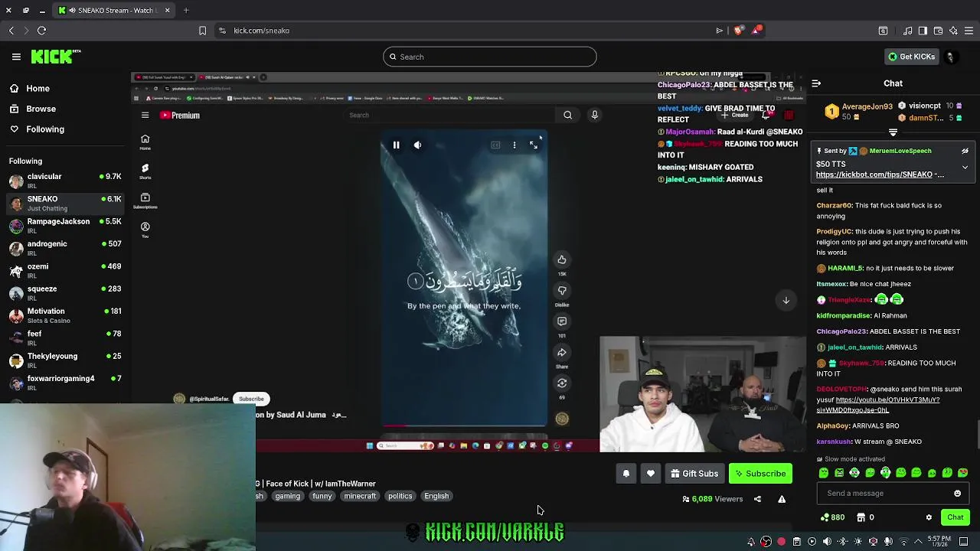This screenshot has width=980, height=551.
Task: Click the YouTube Share arrow in stream
Action: (562, 353)
